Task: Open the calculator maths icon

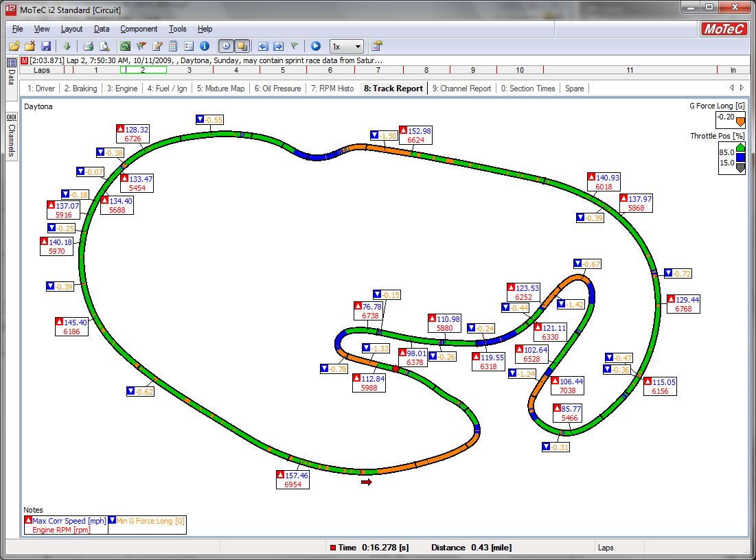Action: pyautogui.click(x=173, y=46)
